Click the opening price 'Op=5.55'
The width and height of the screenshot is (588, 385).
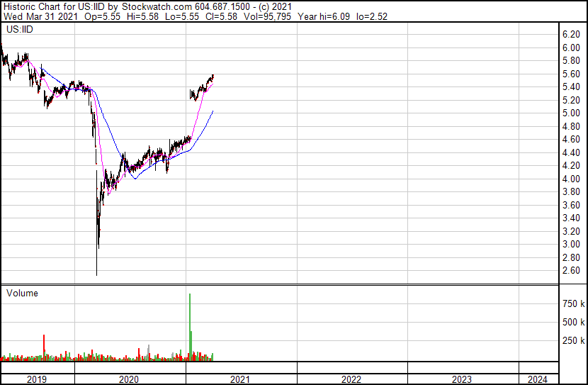coord(103,16)
